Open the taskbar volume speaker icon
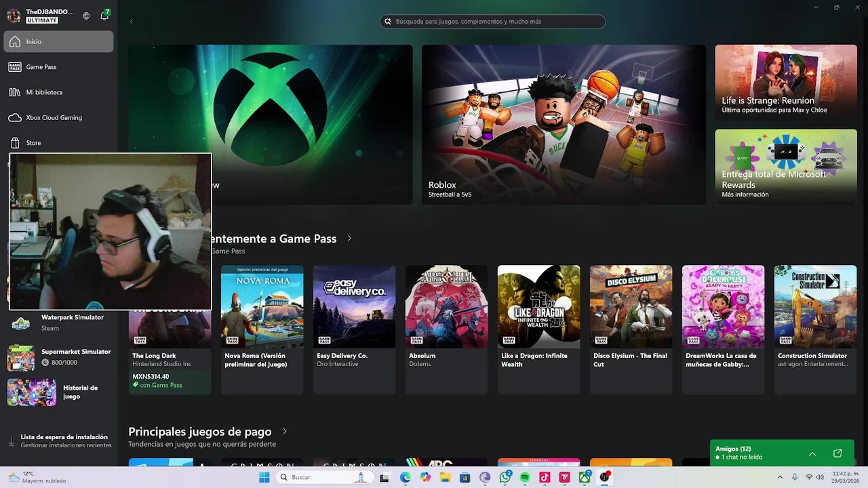 pyautogui.click(x=820, y=477)
